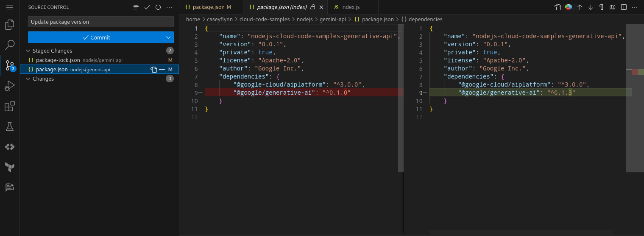The width and height of the screenshot is (644, 236).
Task: Open file icon on package.json staged row
Action: click(x=154, y=69)
